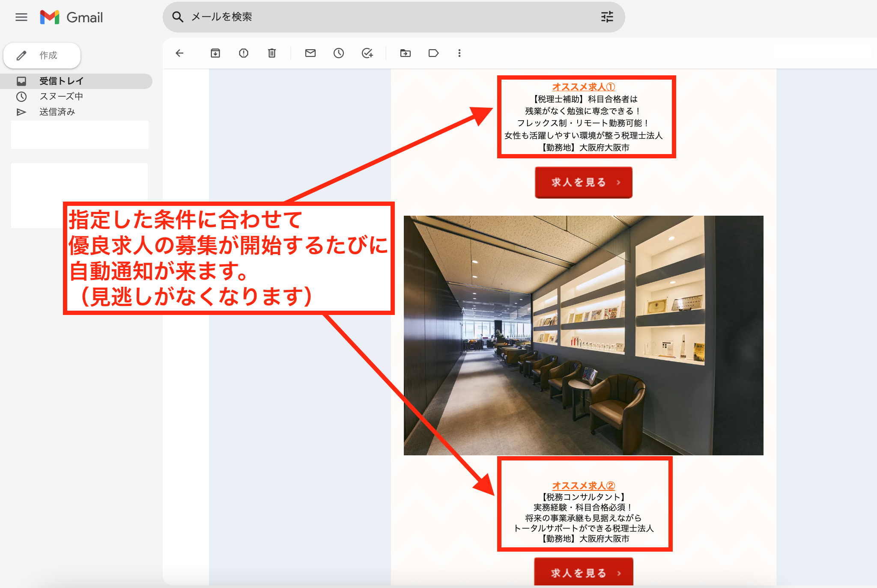Snooze this email with clock icon

tap(339, 53)
